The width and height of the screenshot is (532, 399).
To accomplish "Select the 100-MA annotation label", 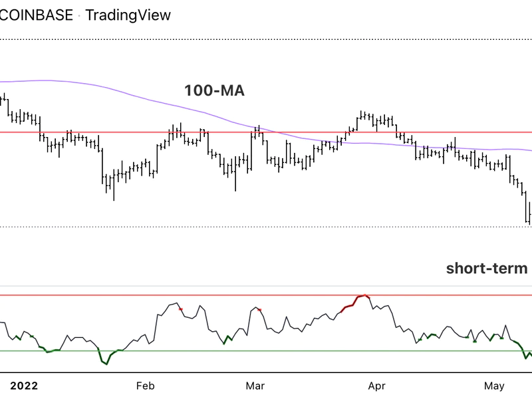I will (x=214, y=91).
